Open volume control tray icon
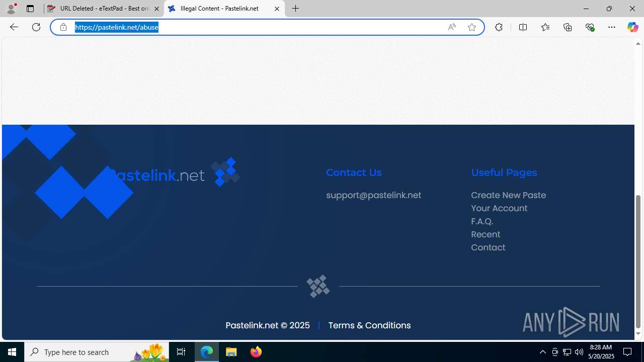Image resolution: width=644 pixels, height=362 pixels. click(579, 352)
